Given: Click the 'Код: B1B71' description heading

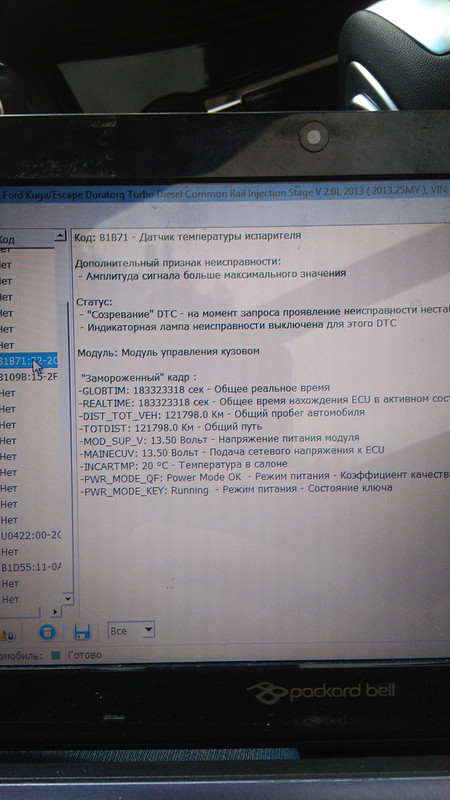Looking at the screenshot, I should pyautogui.click(x=188, y=236).
